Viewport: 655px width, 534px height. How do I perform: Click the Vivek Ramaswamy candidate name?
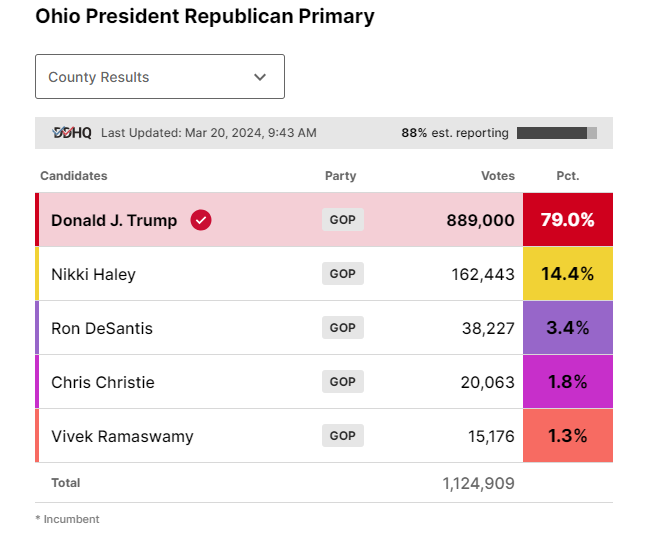122,436
